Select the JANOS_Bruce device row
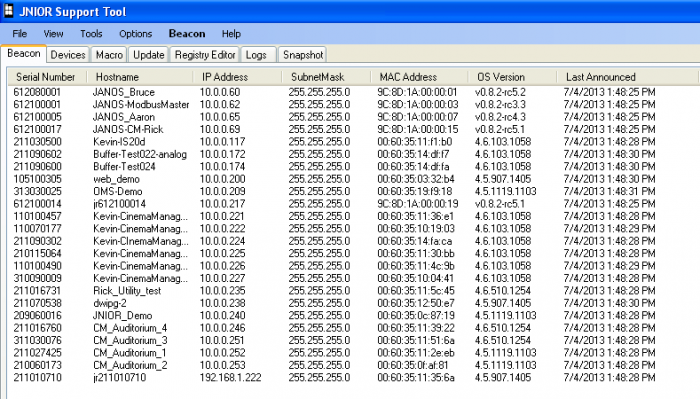Screen dimensions: 700x399 tap(353, 92)
